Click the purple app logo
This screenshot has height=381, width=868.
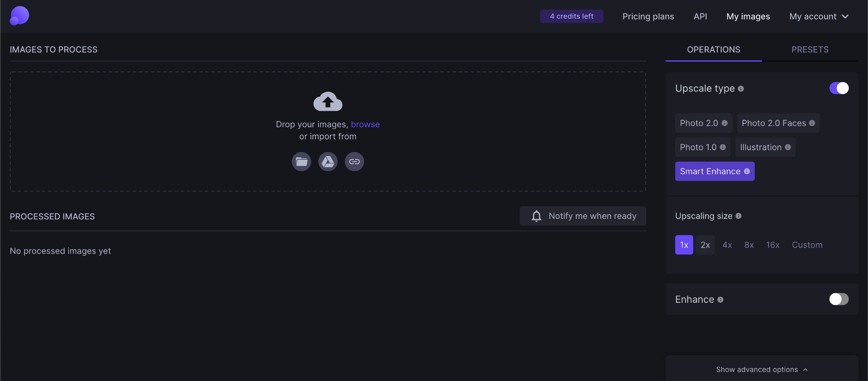[x=19, y=16]
